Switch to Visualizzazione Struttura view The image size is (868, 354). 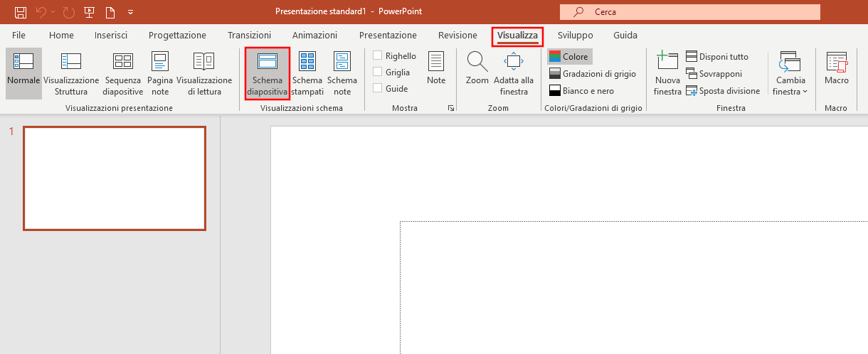coord(71,73)
